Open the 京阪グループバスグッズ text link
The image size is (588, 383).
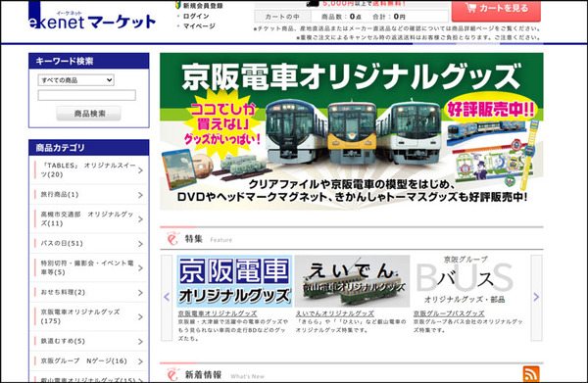(449, 313)
